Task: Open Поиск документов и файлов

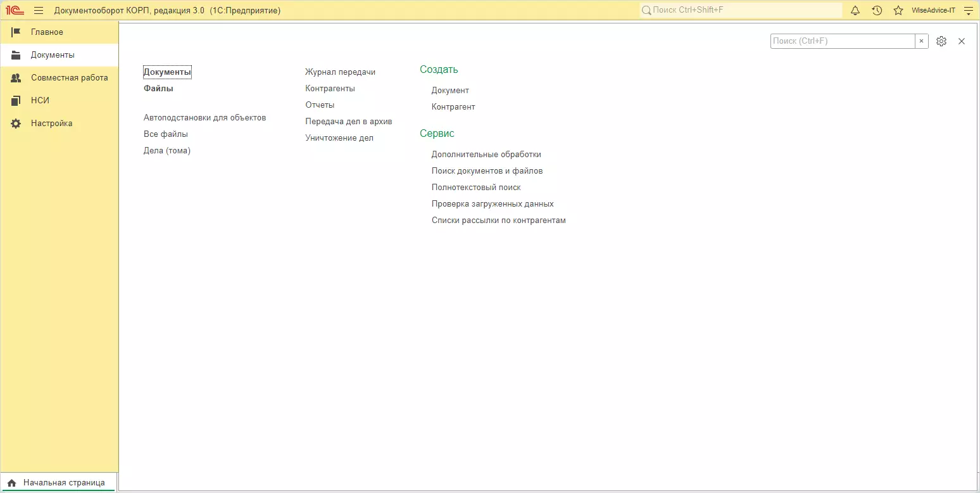Action: point(487,171)
